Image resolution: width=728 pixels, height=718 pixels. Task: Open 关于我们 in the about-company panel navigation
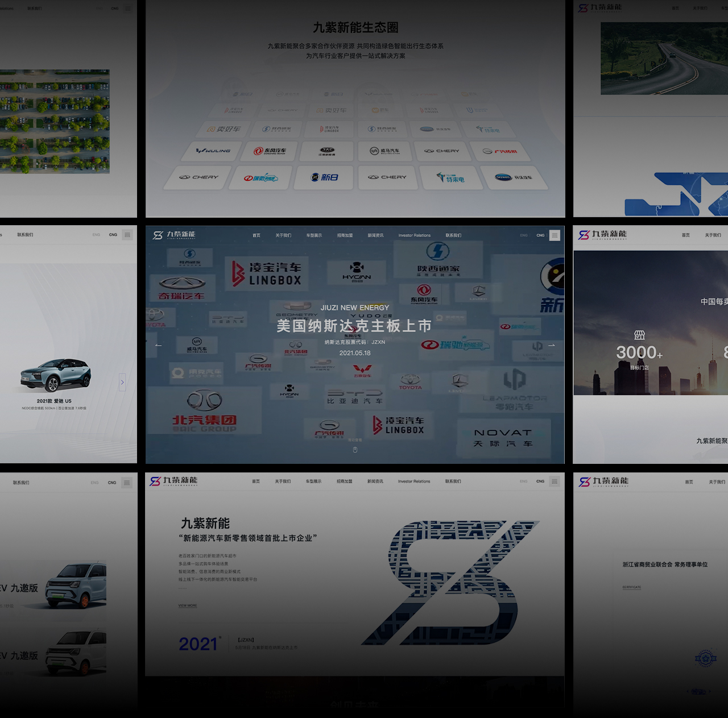(x=283, y=482)
